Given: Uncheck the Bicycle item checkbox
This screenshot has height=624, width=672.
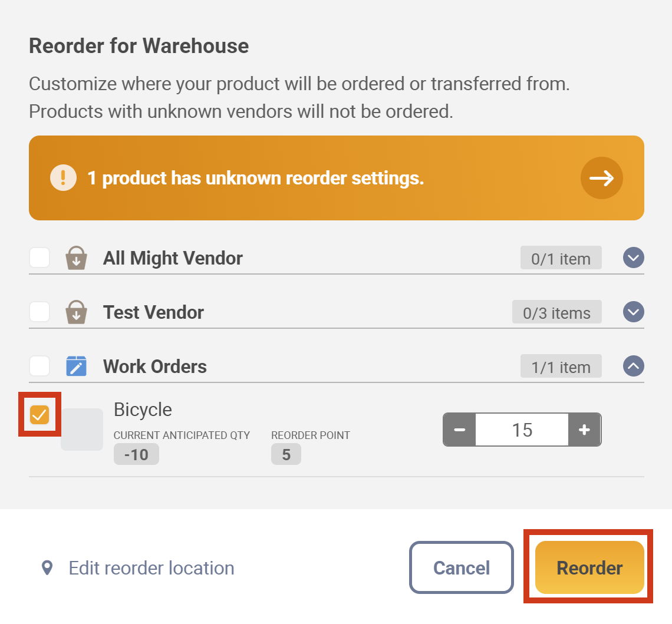Looking at the screenshot, I should [x=39, y=415].
